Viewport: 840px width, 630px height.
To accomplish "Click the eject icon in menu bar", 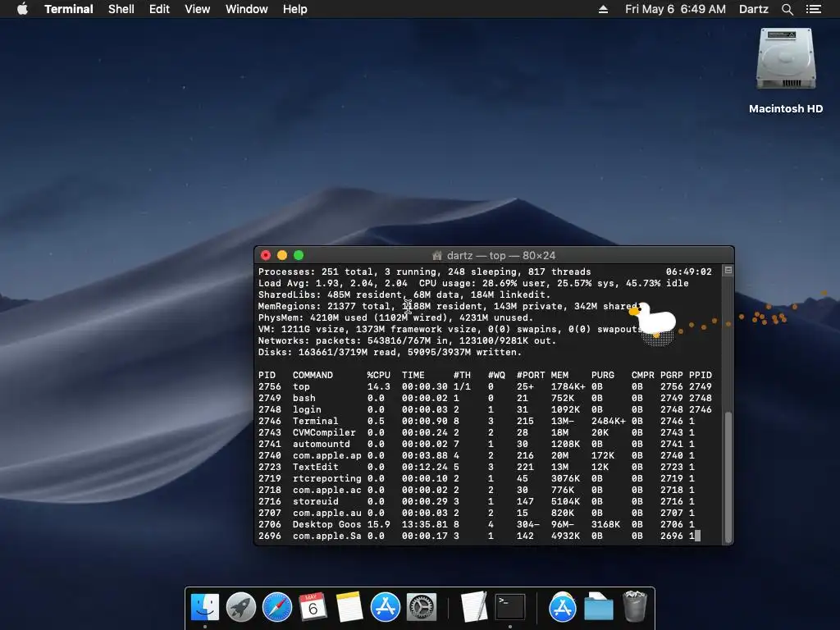I will point(603,9).
